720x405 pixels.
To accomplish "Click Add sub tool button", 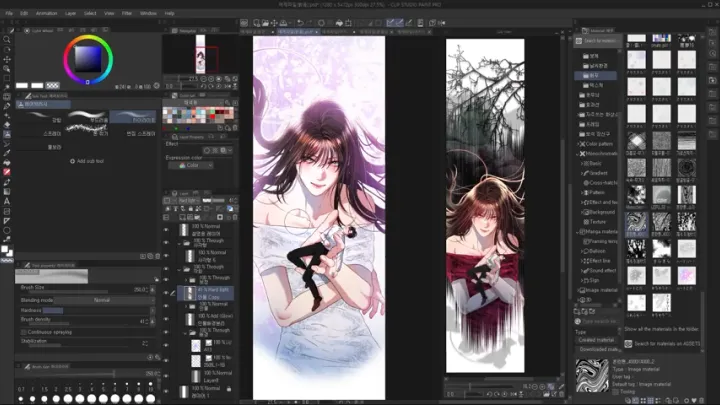I will pos(87,161).
